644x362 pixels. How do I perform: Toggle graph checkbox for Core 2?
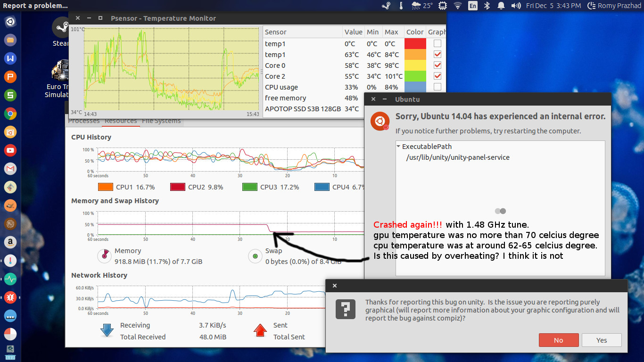[x=438, y=76]
